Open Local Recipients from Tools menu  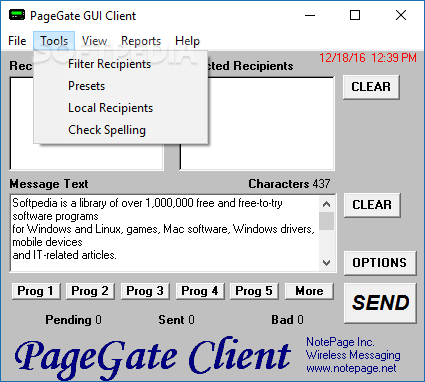[121, 108]
